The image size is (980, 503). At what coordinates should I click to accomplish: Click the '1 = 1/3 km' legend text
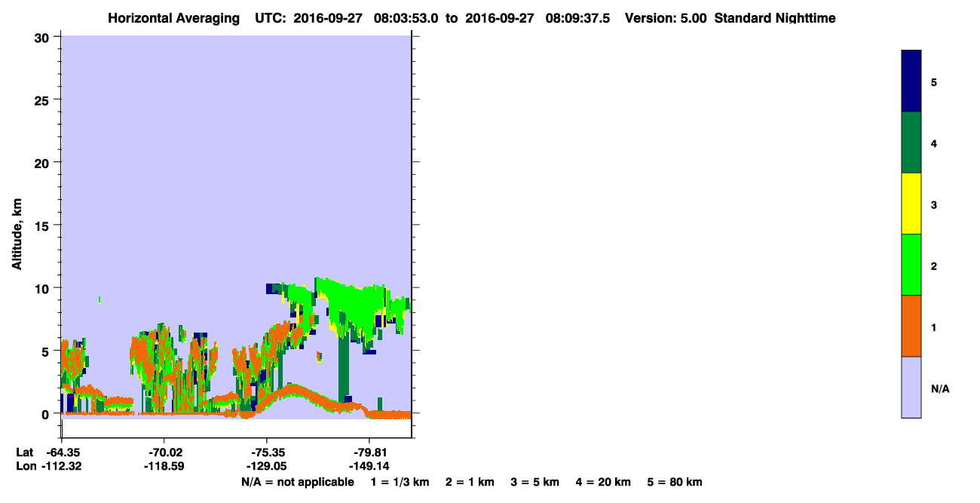pyautogui.click(x=400, y=483)
